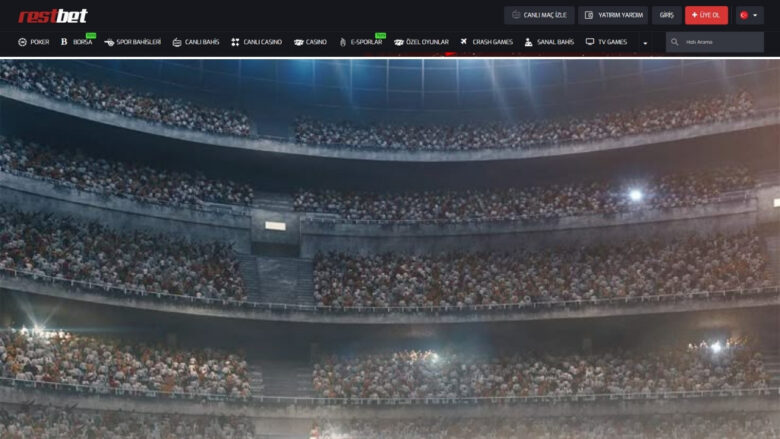Open Spor Bahisleri sports betting

pyautogui.click(x=132, y=42)
